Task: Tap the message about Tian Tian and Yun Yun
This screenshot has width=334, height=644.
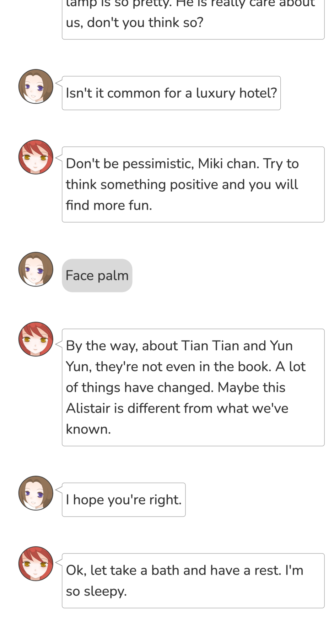Action: coord(193,387)
